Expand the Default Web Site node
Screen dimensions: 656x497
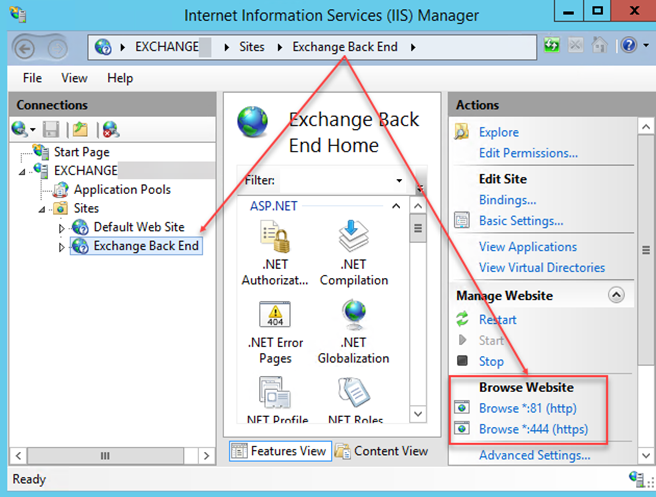click(62, 228)
